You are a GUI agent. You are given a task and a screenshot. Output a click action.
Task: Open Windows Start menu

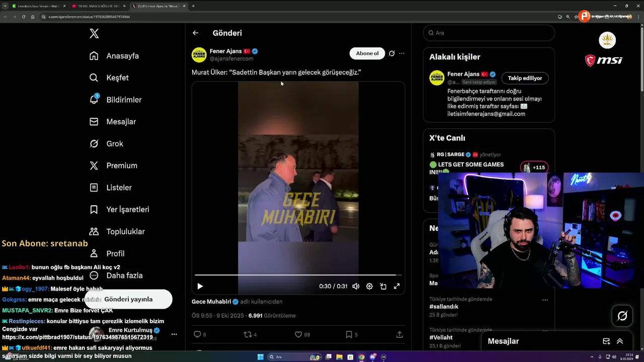[x=260, y=357]
